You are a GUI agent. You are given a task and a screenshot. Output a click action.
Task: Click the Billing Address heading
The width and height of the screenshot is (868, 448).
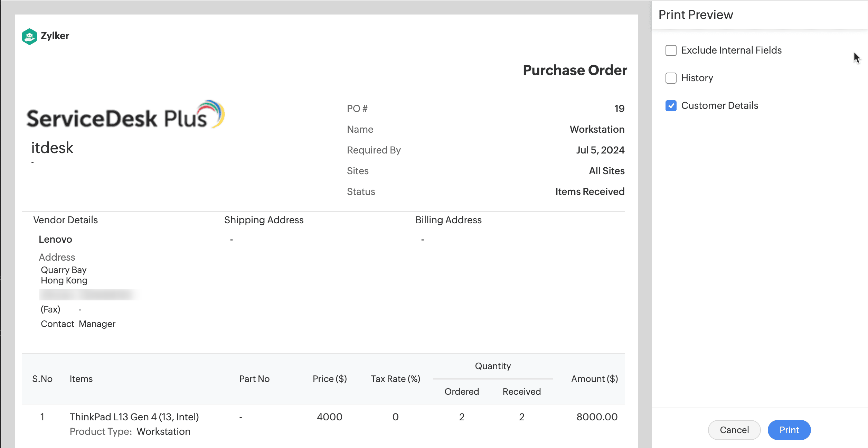[x=448, y=220]
